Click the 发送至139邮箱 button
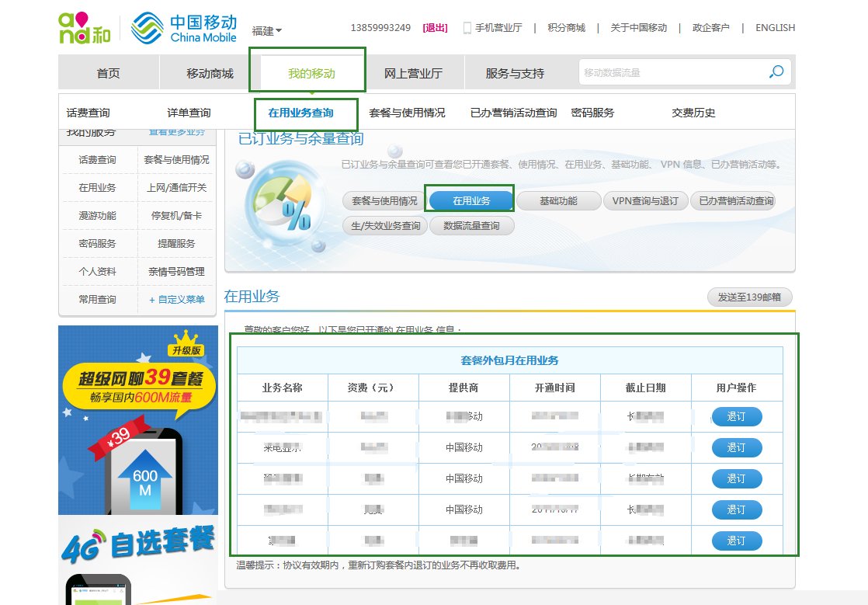The width and height of the screenshot is (868, 605). [x=749, y=297]
